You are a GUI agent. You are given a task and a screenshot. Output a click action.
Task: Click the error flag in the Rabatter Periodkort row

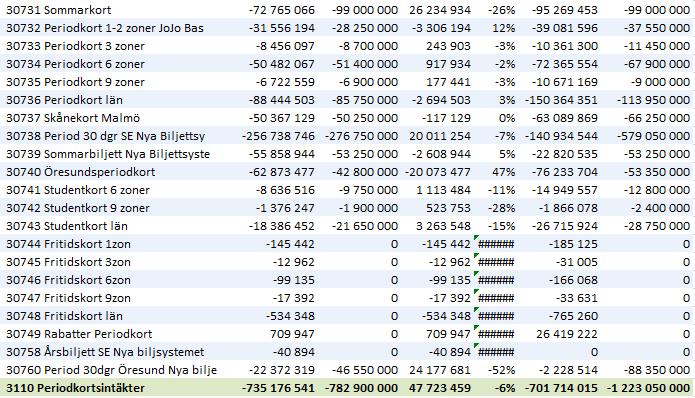(476, 328)
